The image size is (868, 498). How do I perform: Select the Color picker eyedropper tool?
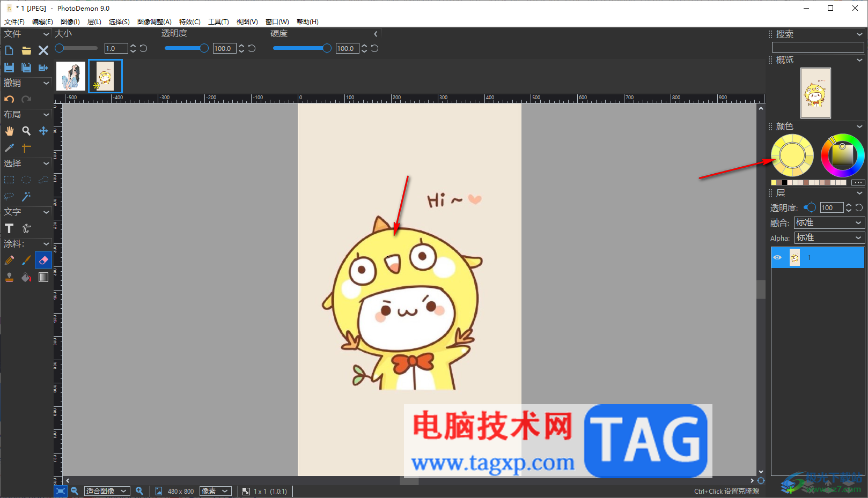[9, 148]
